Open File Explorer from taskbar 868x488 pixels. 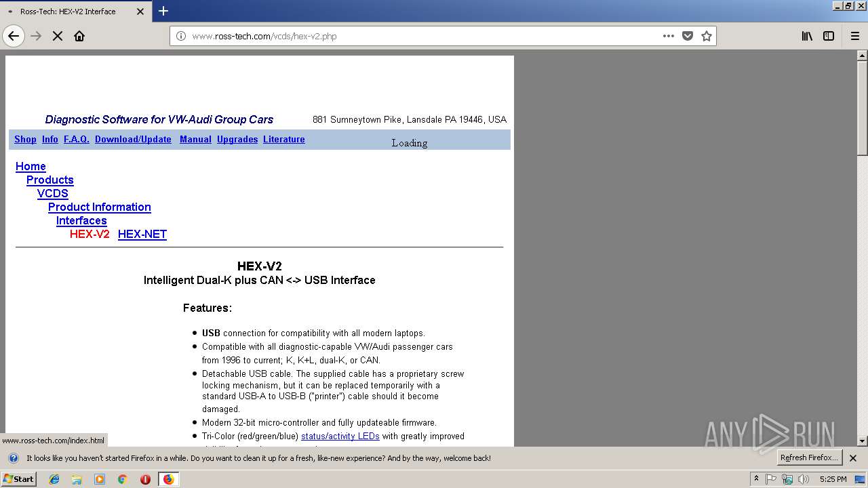pyautogui.click(x=77, y=479)
